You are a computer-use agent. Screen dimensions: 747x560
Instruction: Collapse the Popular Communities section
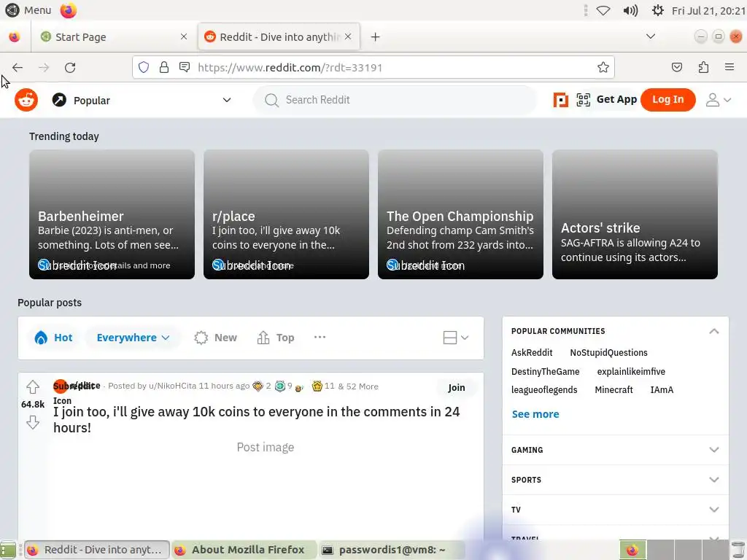click(x=713, y=331)
